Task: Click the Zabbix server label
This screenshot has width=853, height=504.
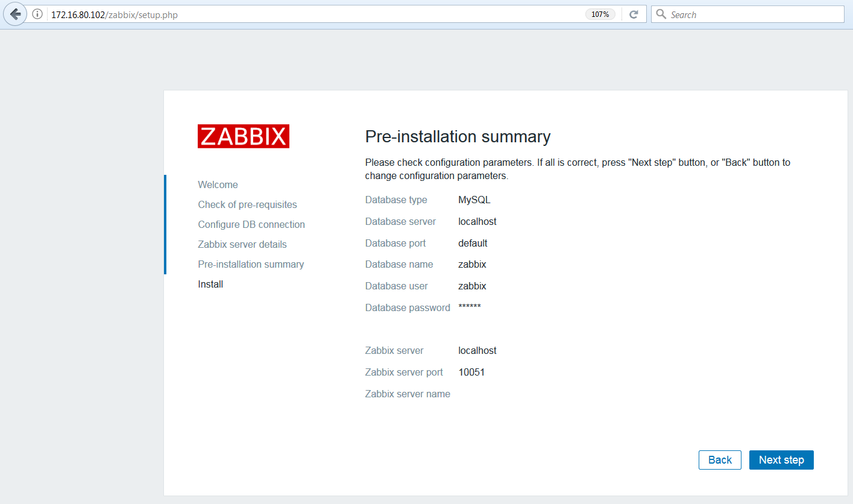Action: [394, 350]
